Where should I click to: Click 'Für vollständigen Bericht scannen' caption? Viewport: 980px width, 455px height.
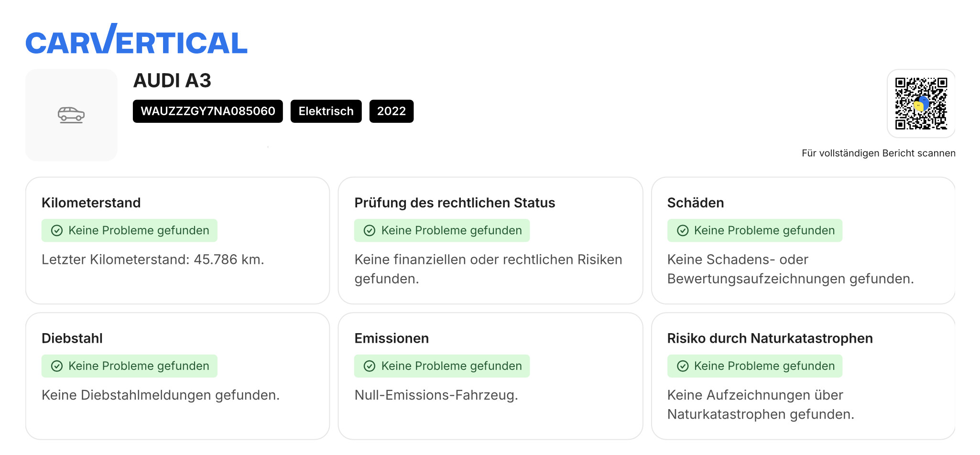tap(878, 153)
